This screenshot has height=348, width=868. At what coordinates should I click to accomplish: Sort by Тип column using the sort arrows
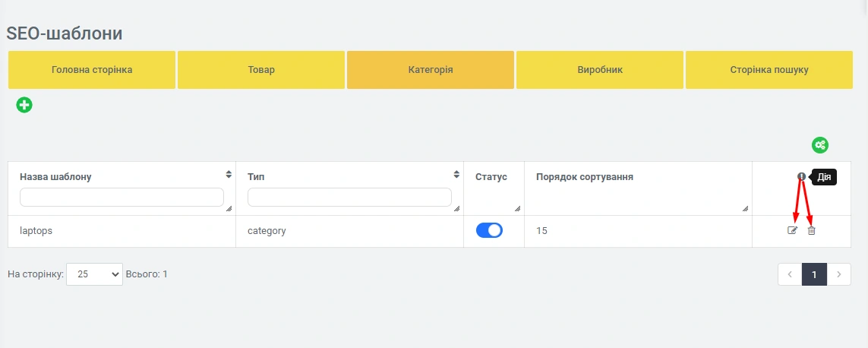pyautogui.click(x=457, y=175)
